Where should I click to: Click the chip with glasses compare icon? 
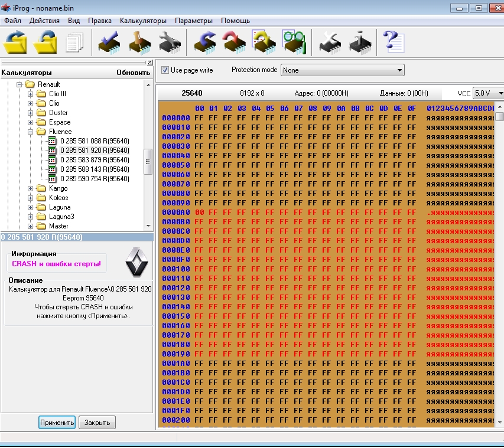coord(294,42)
